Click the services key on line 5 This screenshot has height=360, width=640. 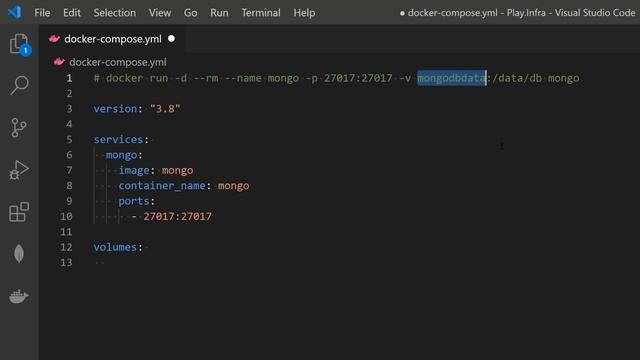pos(118,139)
